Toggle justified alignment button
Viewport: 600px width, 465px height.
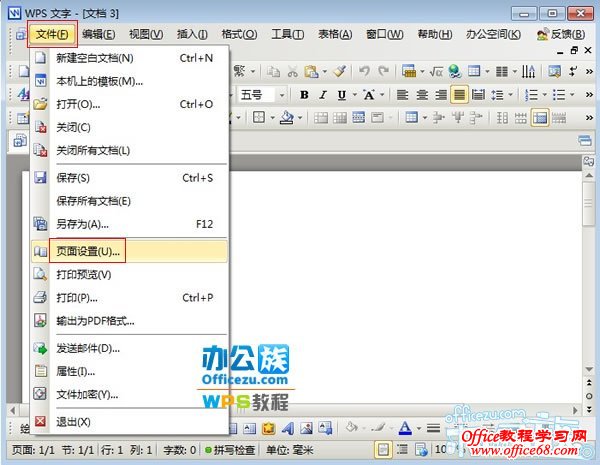pos(460,95)
